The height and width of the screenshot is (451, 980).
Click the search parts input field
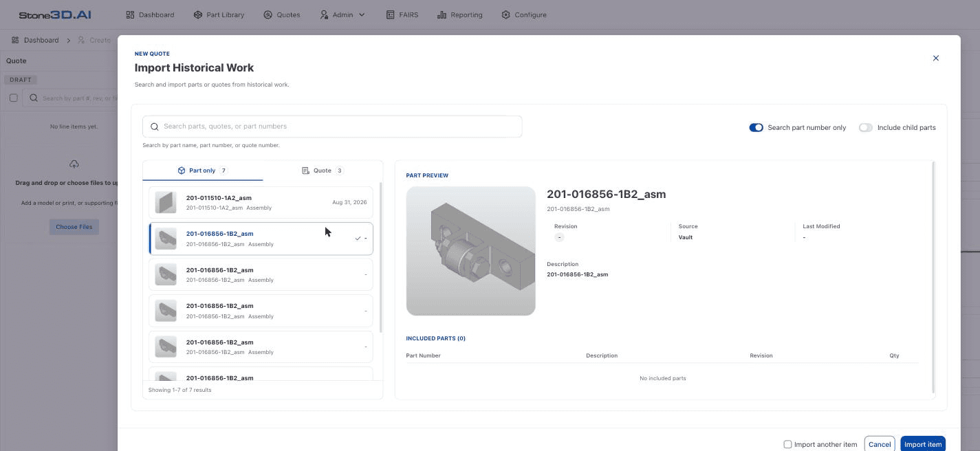(x=332, y=126)
